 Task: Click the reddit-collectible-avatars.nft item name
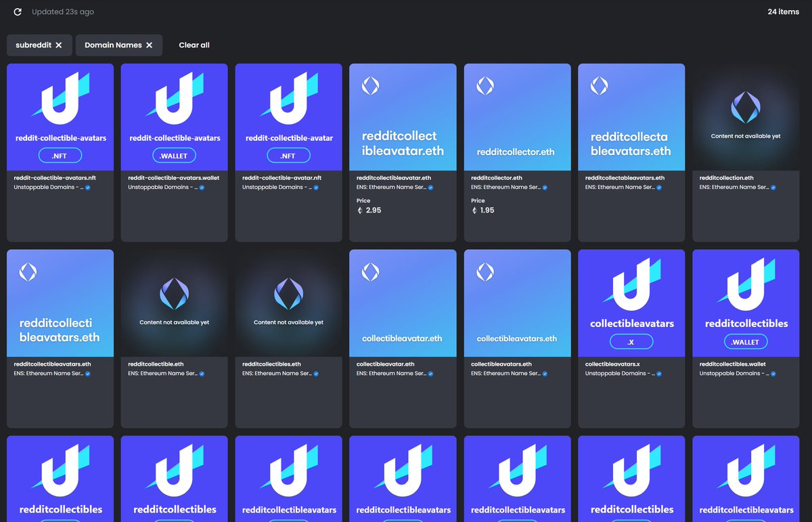pyautogui.click(x=55, y=178)
